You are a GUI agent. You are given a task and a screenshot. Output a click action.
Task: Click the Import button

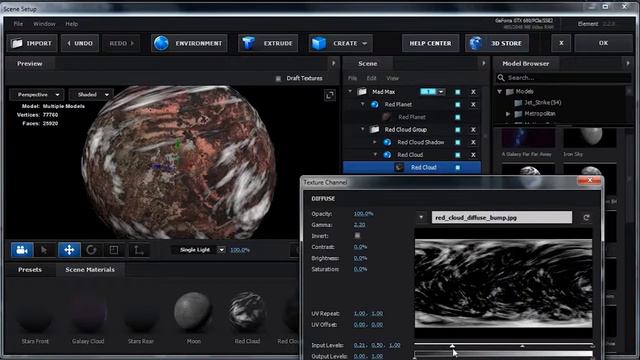(32, 43)
